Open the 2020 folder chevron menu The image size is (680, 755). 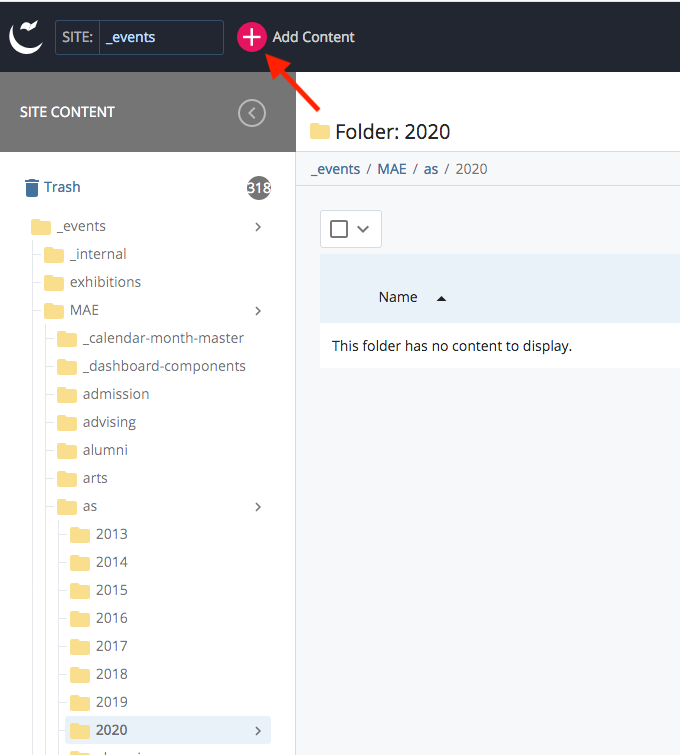pos(258,731)
